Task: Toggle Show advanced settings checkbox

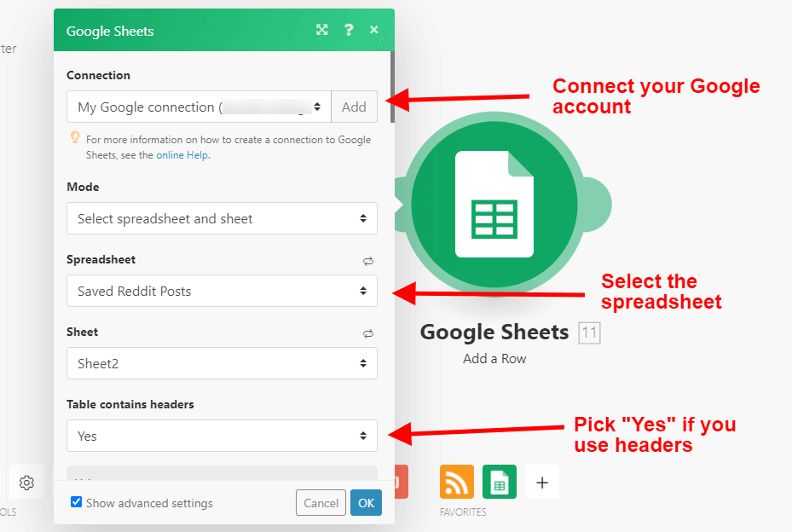Action: [x=77, y=502]
